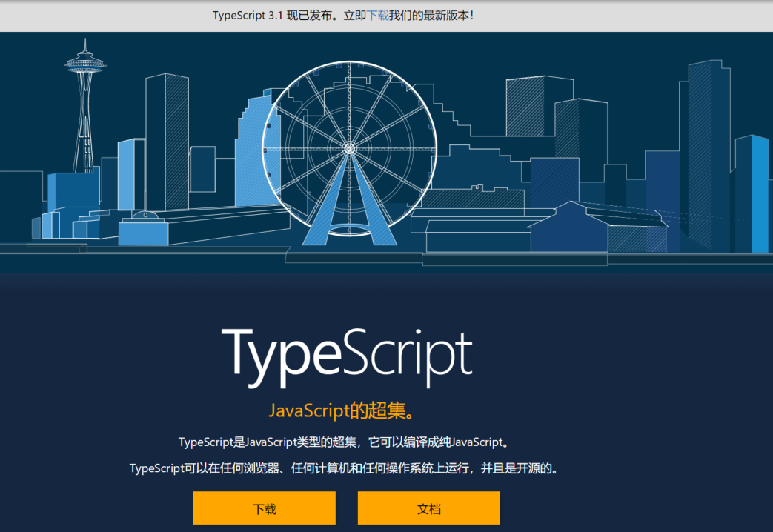Click the 下载 link in the announcement banner
Image resolution: width=773 pixels, height=532 pixels.
click(x=377, y=16)
